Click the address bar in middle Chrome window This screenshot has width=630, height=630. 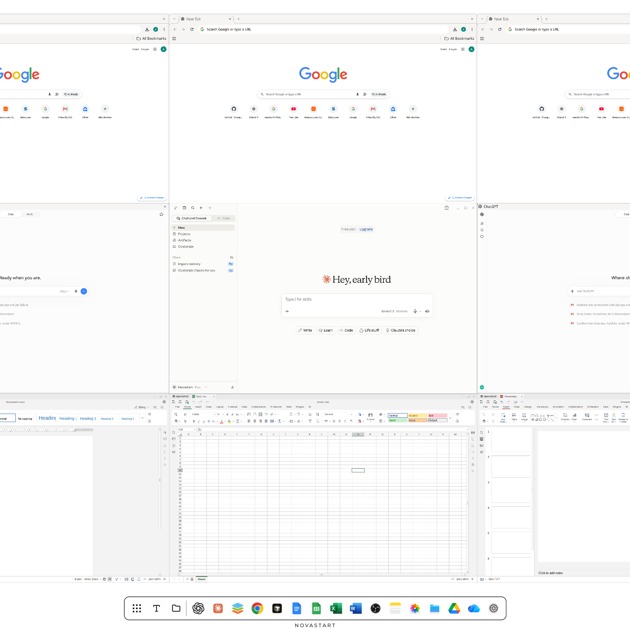coord(323,29)
